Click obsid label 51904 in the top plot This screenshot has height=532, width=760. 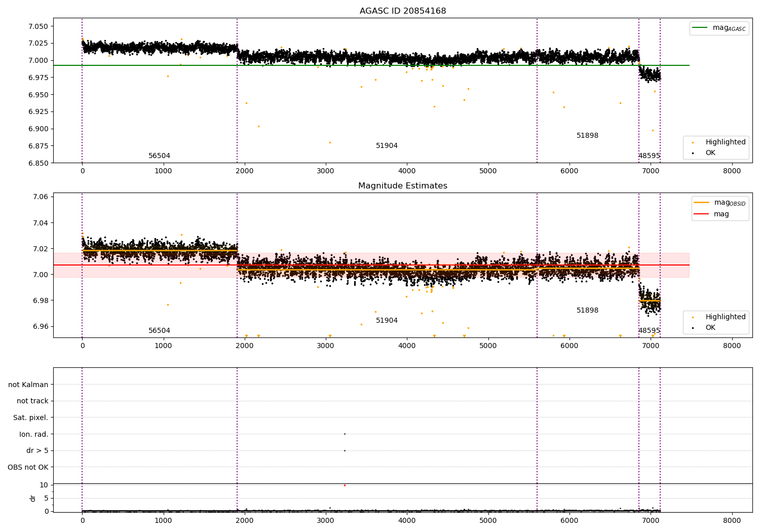coord(387,146)
